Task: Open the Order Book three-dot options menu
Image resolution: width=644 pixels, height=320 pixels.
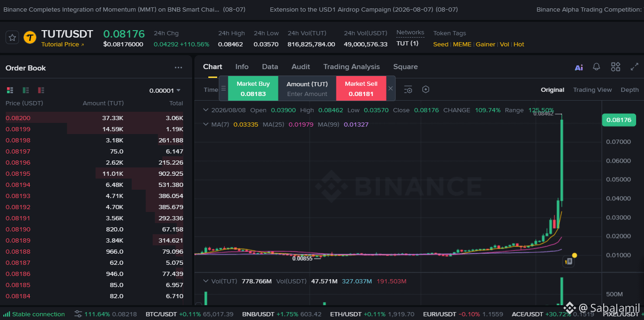Action: coord(178,68)
